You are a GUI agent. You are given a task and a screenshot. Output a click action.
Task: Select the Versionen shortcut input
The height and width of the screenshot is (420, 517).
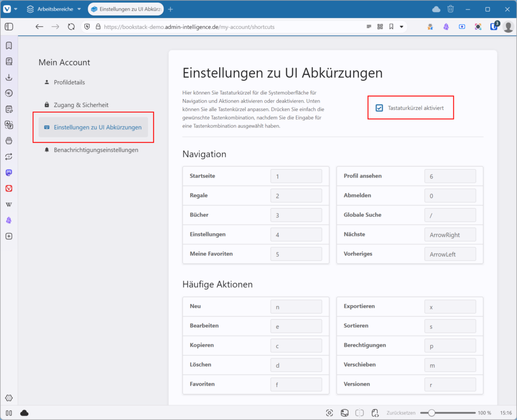click(x=450, y=385)
